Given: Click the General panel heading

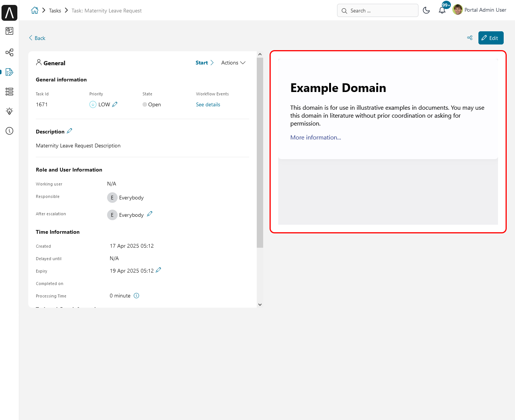Looking at the screenshot, I should (54, 63).
